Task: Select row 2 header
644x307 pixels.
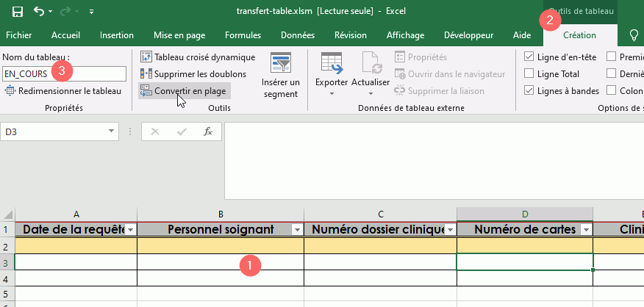Action: [7, 245]
